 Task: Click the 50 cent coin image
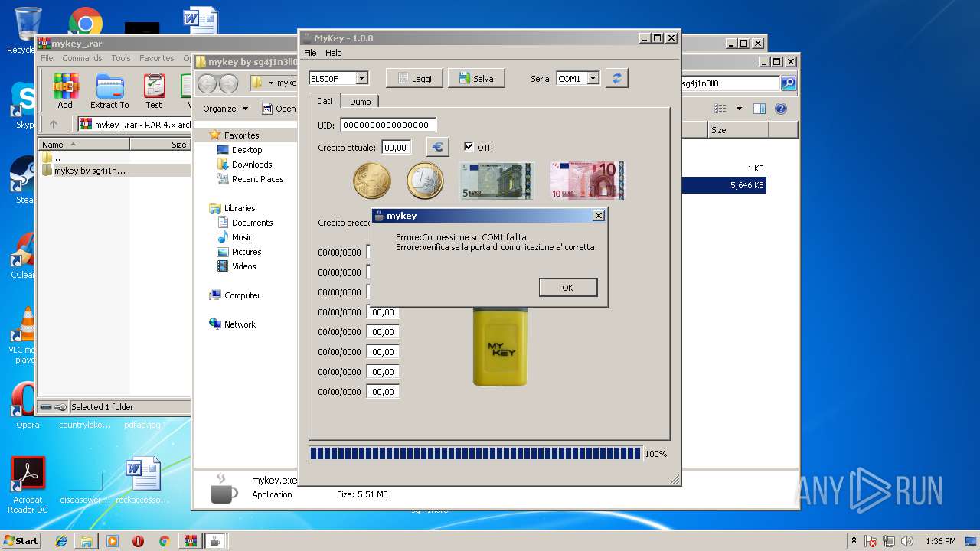click(x=372, y=181)
